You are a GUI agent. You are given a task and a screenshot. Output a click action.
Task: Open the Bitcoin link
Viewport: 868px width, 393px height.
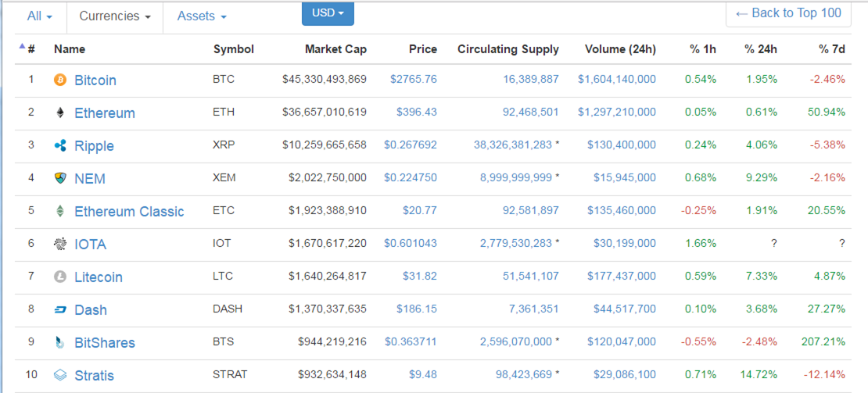point(95,80)
